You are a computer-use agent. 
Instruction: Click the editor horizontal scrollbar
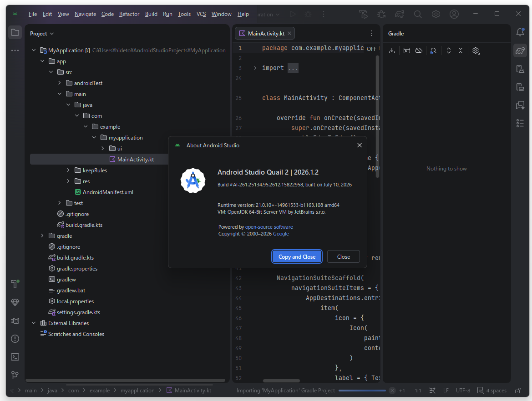[x=281, y=381]
